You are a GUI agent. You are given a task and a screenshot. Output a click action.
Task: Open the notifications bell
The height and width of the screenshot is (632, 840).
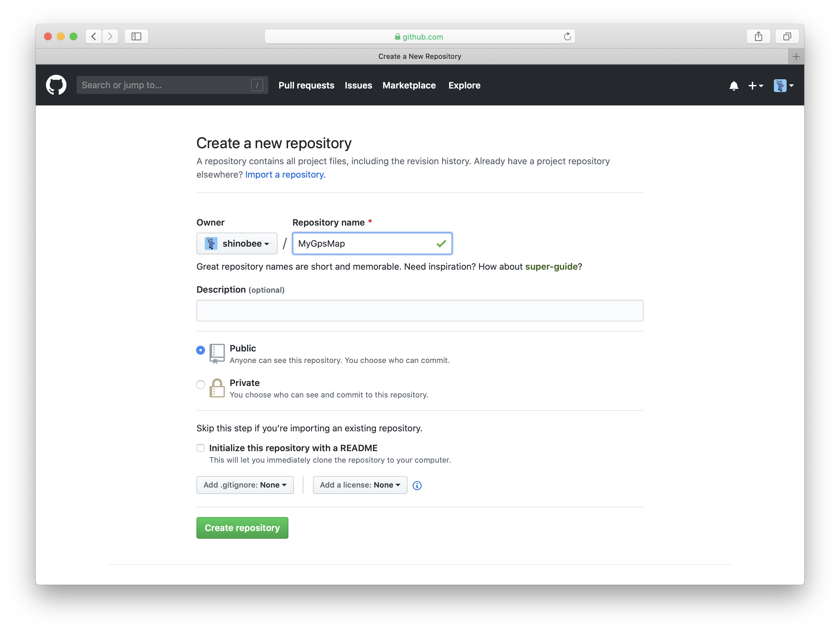pyautogui.click(x=734, y=85)
